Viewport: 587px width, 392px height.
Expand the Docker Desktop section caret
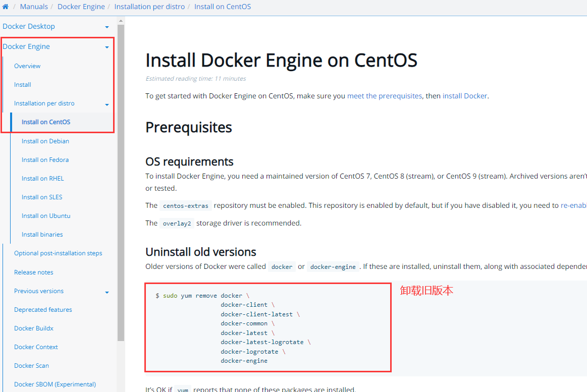(107, 27)
